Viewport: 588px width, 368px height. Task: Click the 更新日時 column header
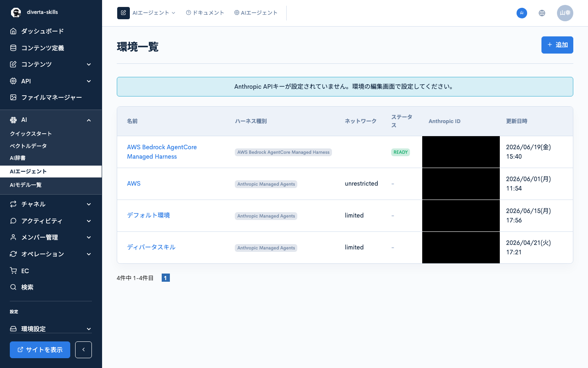[x=517, y=121]
